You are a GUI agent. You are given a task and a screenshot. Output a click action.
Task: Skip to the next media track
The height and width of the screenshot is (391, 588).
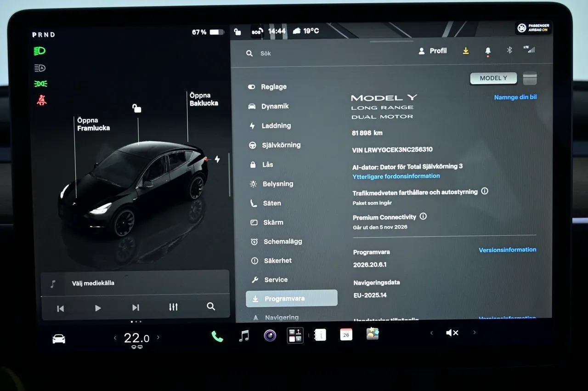pos(136,307)
